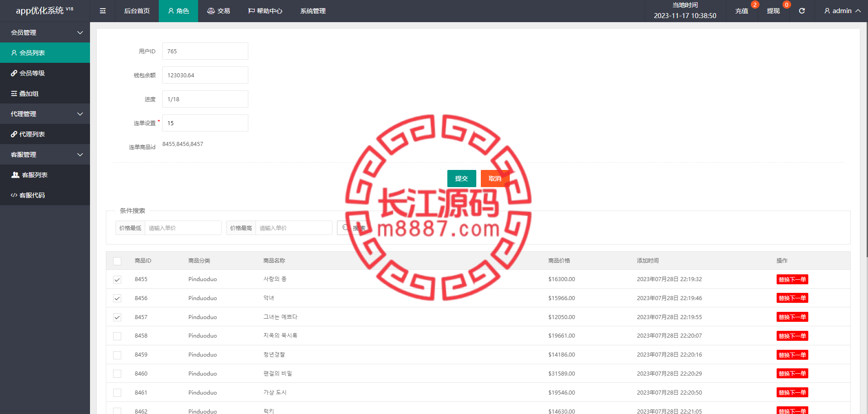Focus the 进度 input field
The width and height of the screenshot is (868, 414).
[x=205, y=99]
